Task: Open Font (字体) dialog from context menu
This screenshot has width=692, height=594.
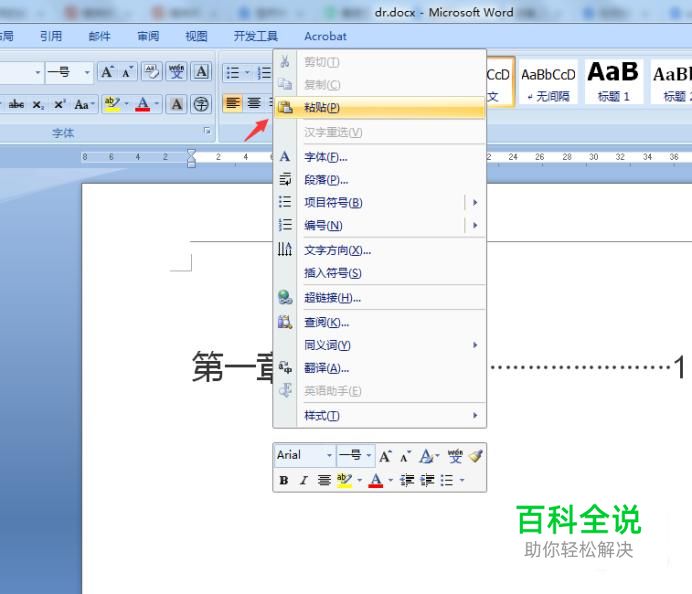Action: tap(380, 157)
